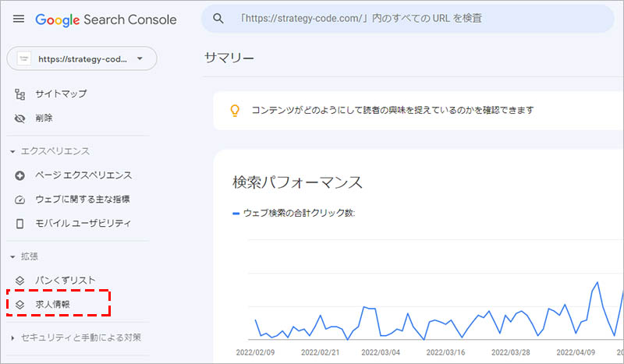Click the モバイル ユーザビリティ phone icon
Viewport: 624px width, 364px height.
(x=20, y=224)
